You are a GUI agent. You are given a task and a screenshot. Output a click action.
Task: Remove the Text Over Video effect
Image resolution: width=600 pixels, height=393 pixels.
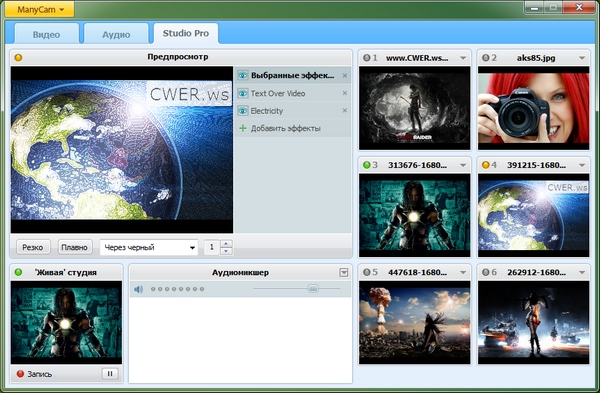tap(345, 93)
